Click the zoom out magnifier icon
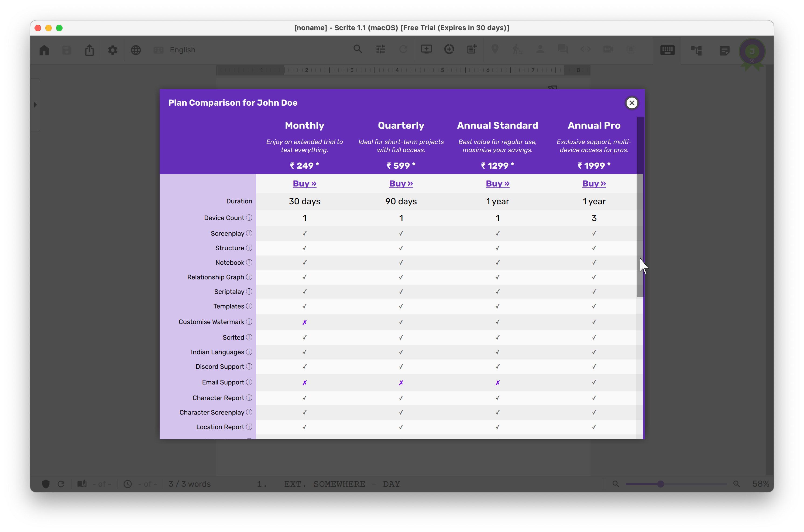This screenshot has width=804, height=532. (x=615, y=484)
